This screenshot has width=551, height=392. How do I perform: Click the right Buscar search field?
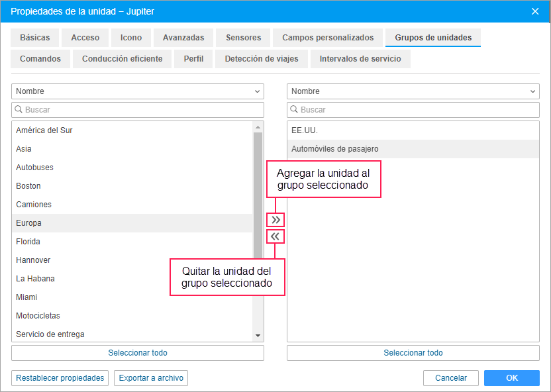pyautogui.click(x=413, y=110)
